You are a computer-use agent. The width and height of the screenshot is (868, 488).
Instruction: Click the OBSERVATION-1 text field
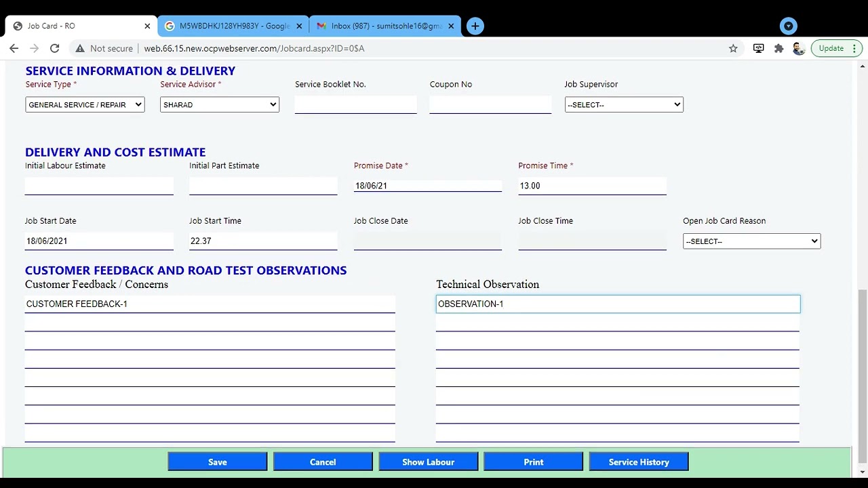618,304
